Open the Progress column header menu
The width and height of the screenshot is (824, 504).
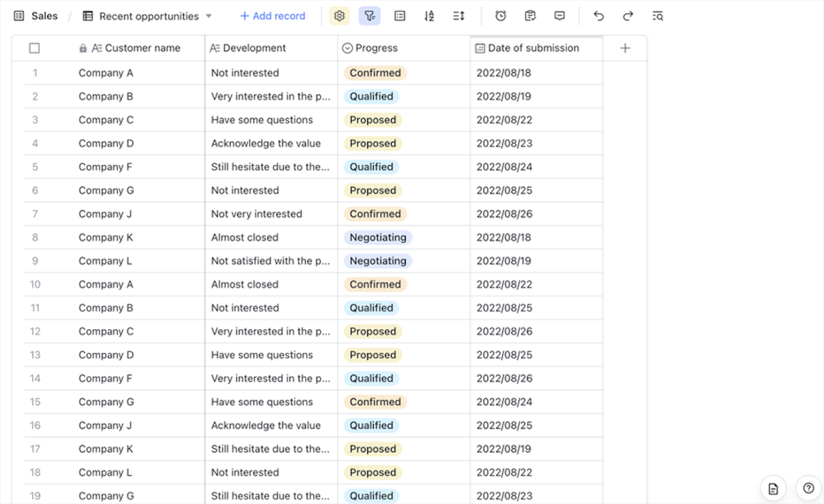click(404, 48)
